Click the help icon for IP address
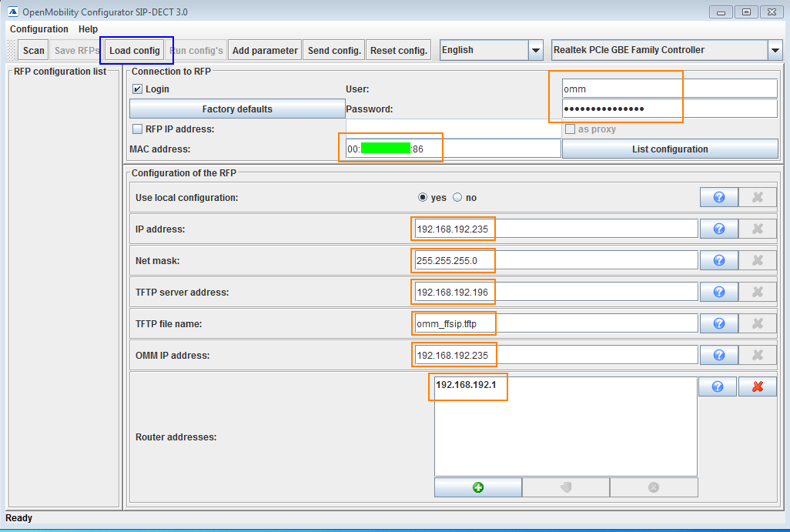The width and height of the screenshot is (790, 532). 718,229
